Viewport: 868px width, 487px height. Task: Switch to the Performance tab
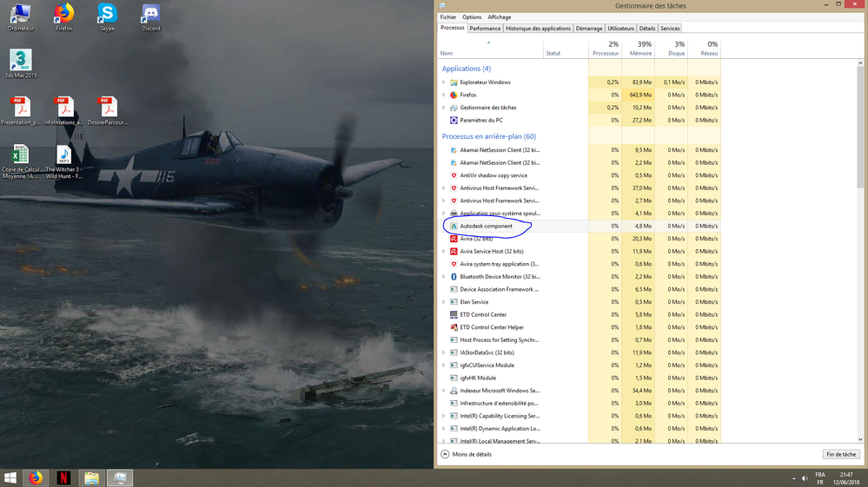pyautogui.click(x=485, y=28)
